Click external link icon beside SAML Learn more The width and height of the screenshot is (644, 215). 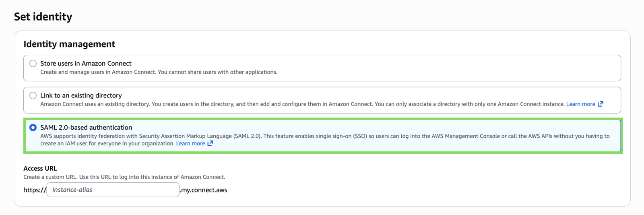210,143
